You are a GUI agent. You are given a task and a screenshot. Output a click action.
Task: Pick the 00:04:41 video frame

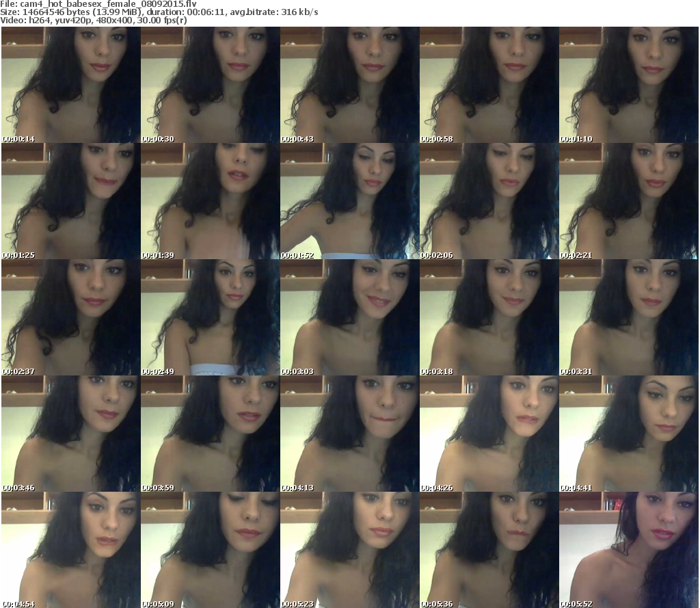(x=629, y=434)
